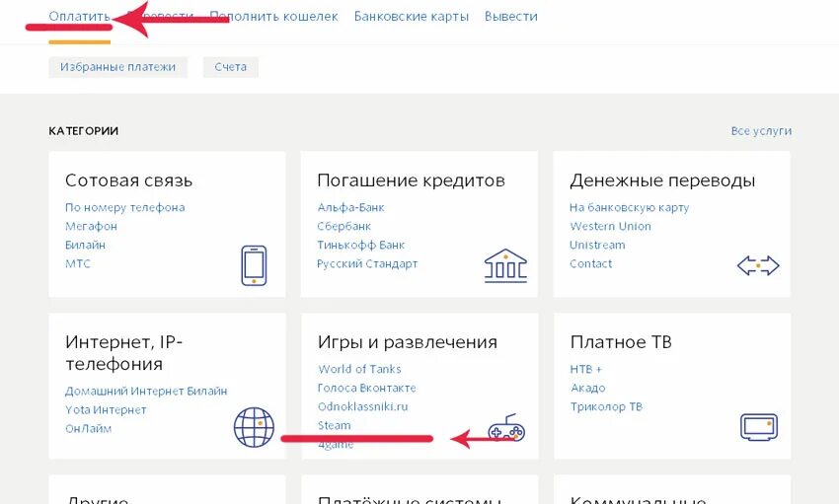Open the Счета button
839x504 pixels.
point(231,67)
